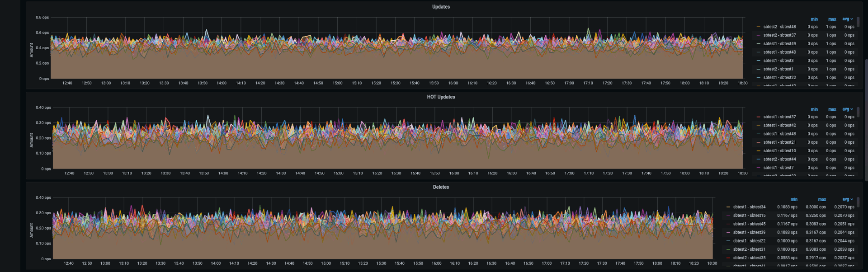Image resolution: width=868 pixels, height=272 pixels.
Task: Open the Deletes panel title menu
Action: pyautogui.click(x=441, y=187)
